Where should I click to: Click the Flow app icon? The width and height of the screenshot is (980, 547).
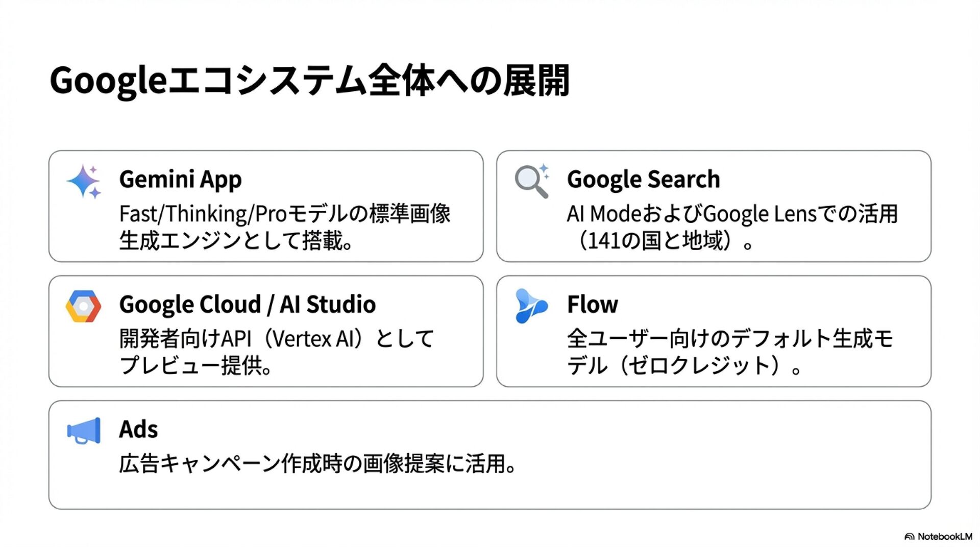pyautogui.click(x=531, y=306)
